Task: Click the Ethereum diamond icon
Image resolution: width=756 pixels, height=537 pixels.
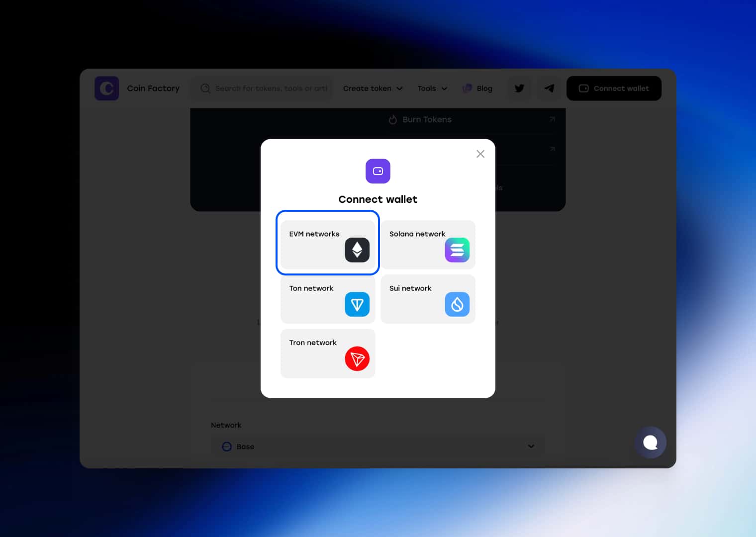Action: [357, 250]
